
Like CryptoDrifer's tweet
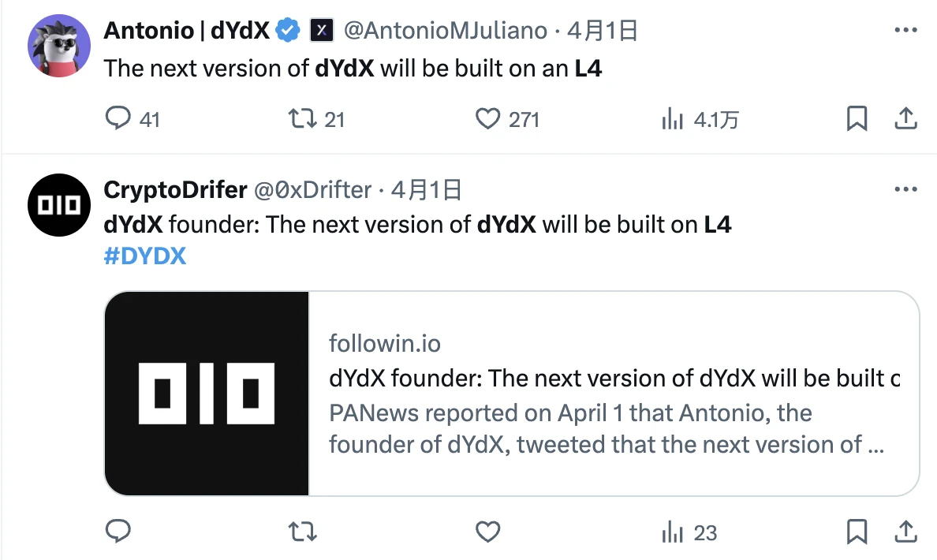tap(488, 532)
